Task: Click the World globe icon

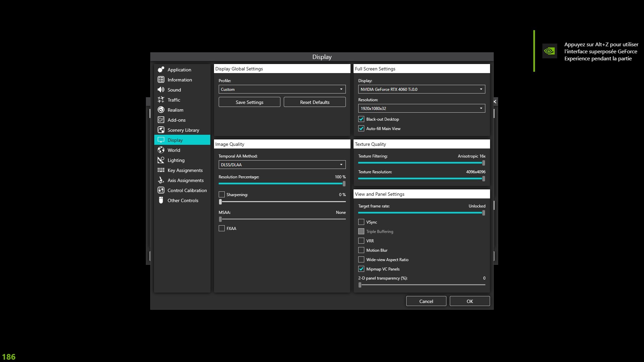Action: tap(161, 150)
